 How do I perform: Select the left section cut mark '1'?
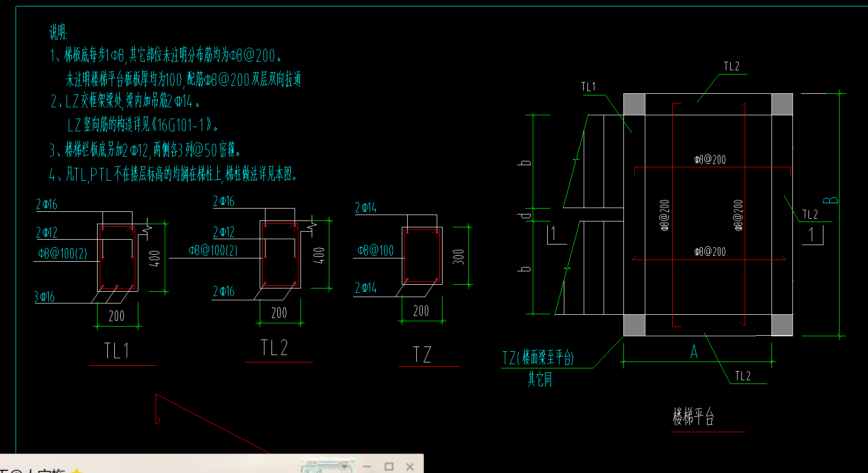point(554,234)
